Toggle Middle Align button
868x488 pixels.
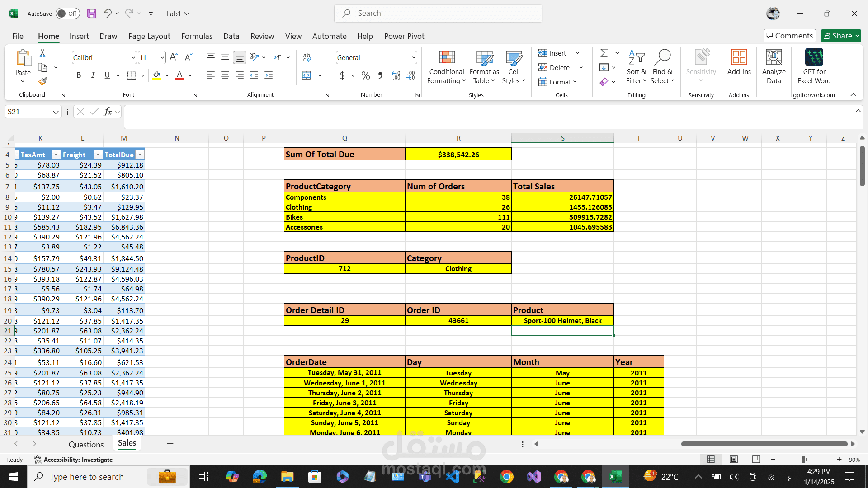(225, 57)
